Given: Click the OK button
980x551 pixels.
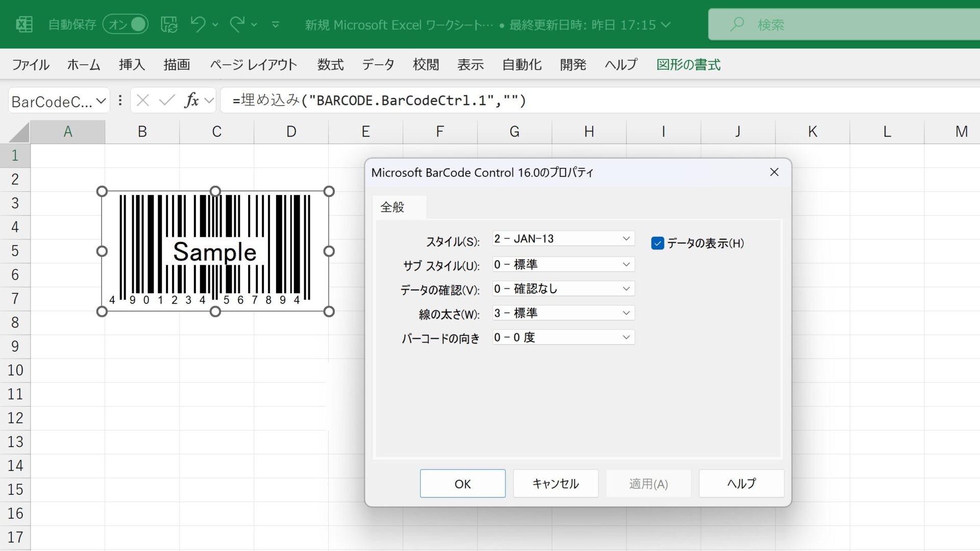Looking at the screenshot, I should [462, 484].
